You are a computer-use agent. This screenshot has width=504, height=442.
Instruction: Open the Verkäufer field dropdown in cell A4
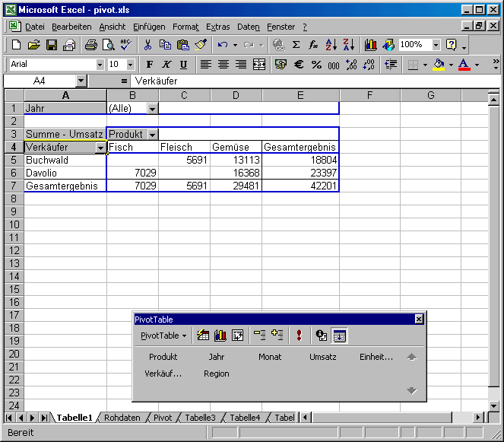coord(101,148)
